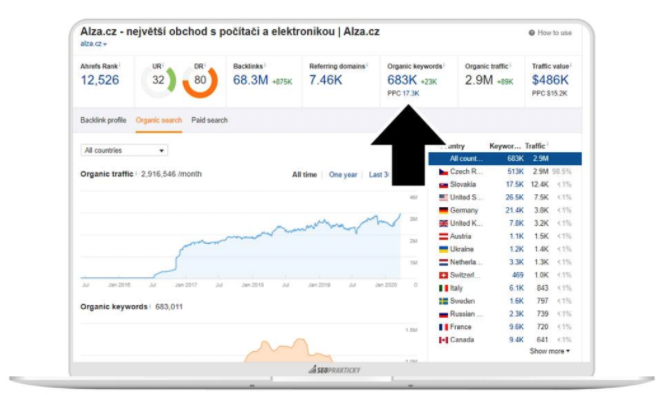Click the Sweden country name
The height and width of the screenshot is (395, 667).
462,301
